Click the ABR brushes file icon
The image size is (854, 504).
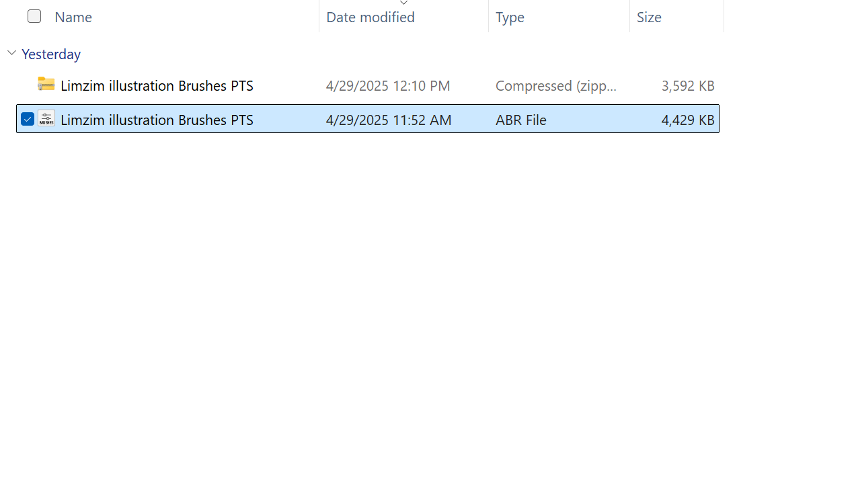coord(46,119)
